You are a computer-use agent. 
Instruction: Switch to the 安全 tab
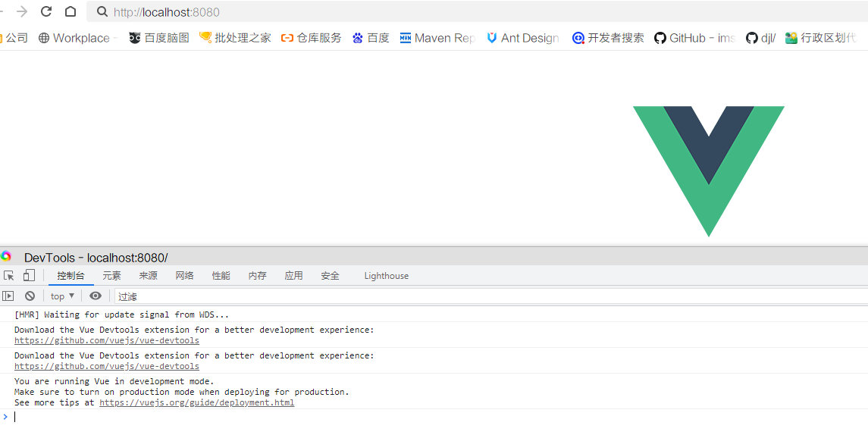pyautogui.click(x=330, y=276)
